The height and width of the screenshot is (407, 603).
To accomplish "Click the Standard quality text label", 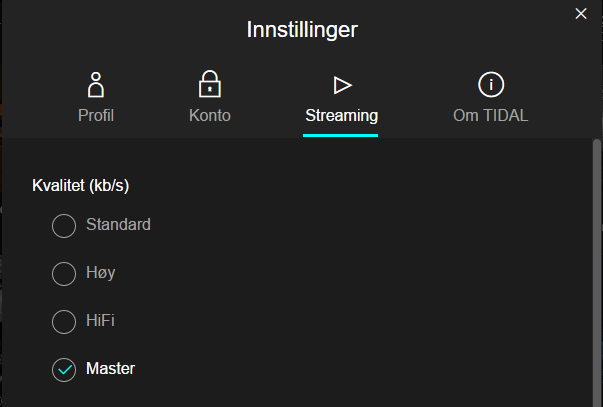I will pyautogui.click(x=118, y=225).
